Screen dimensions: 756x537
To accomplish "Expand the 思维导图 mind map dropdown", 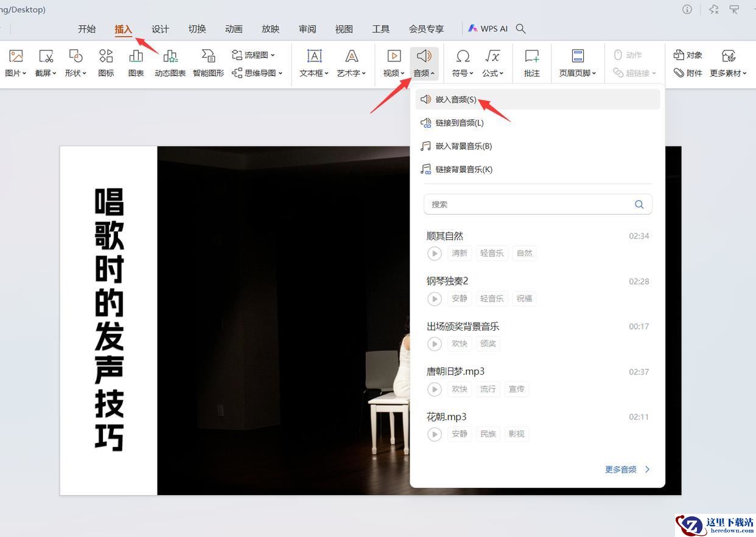I will point(280,74).
